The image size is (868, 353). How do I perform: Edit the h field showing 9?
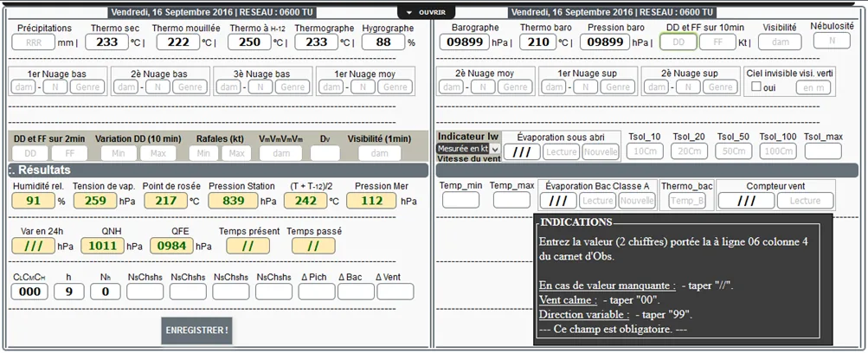[68, 292]
